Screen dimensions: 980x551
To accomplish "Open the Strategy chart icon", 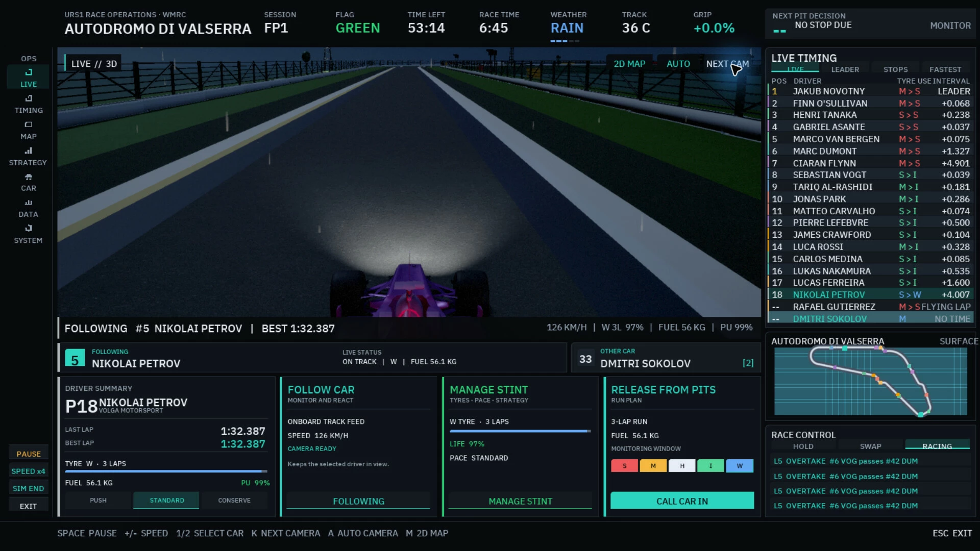I will click(29, 151).
